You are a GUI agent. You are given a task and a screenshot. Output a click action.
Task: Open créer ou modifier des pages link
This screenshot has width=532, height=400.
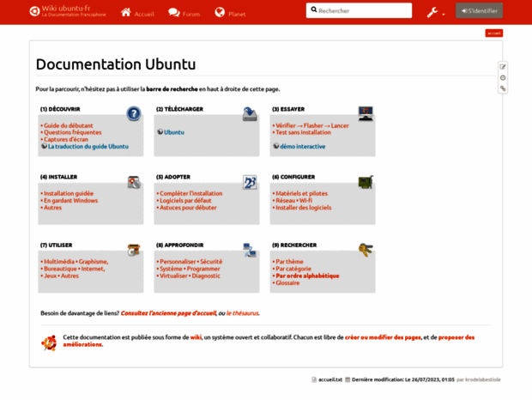click(x=383, y=337)
